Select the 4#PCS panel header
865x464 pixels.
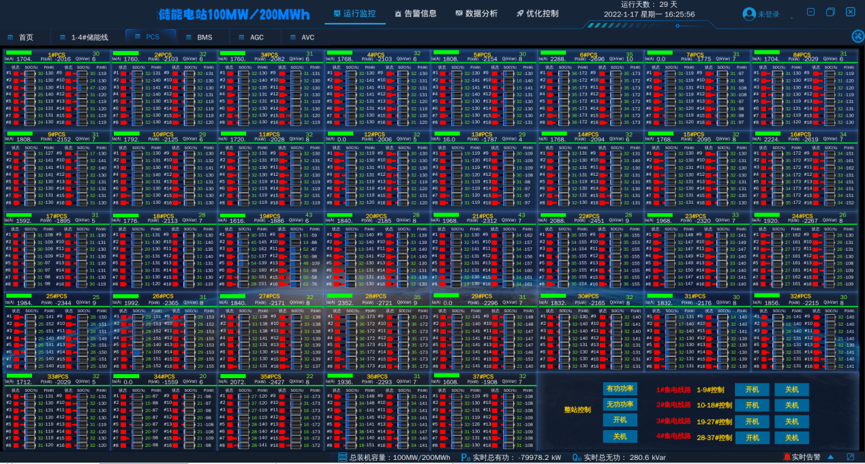click(375, 55)
